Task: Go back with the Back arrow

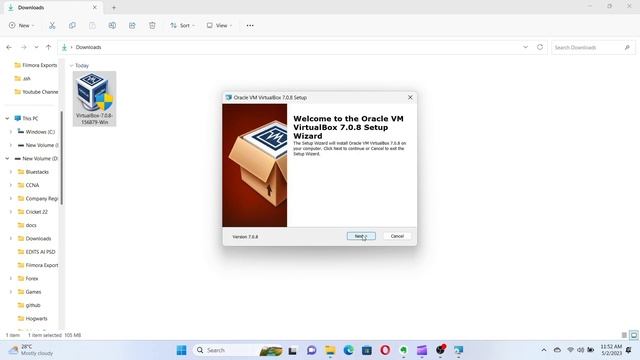Action: point(9,47)
